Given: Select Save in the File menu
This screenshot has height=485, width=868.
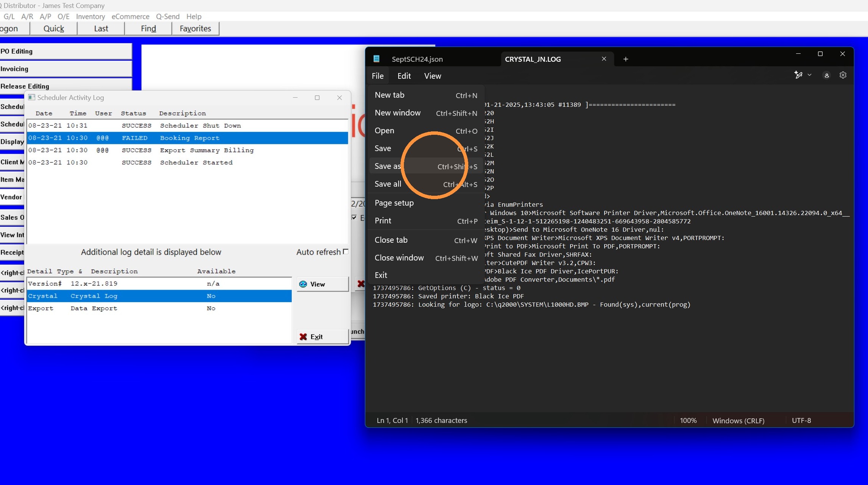Looking at the screenshot, I should 426,148.
